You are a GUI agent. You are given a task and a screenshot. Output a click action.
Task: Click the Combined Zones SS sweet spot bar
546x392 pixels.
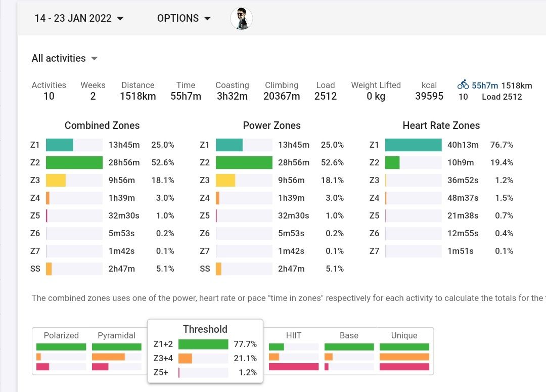point(49,269)
